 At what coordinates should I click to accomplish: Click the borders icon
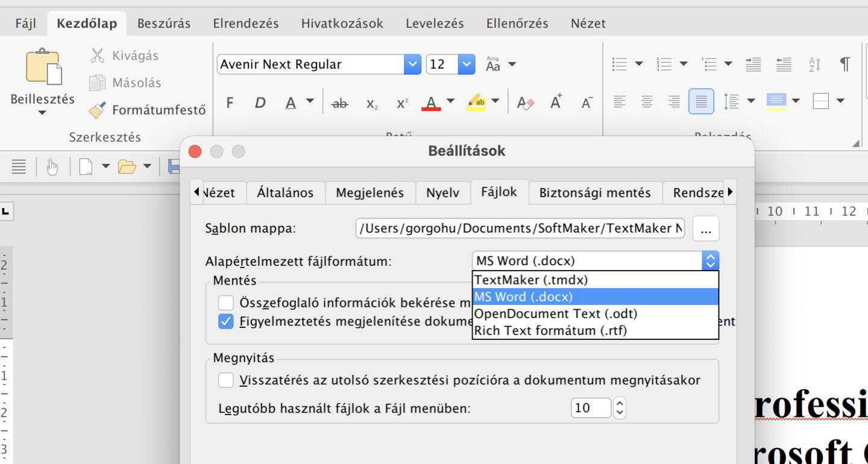pyautogui.click(x=820, y=101)
